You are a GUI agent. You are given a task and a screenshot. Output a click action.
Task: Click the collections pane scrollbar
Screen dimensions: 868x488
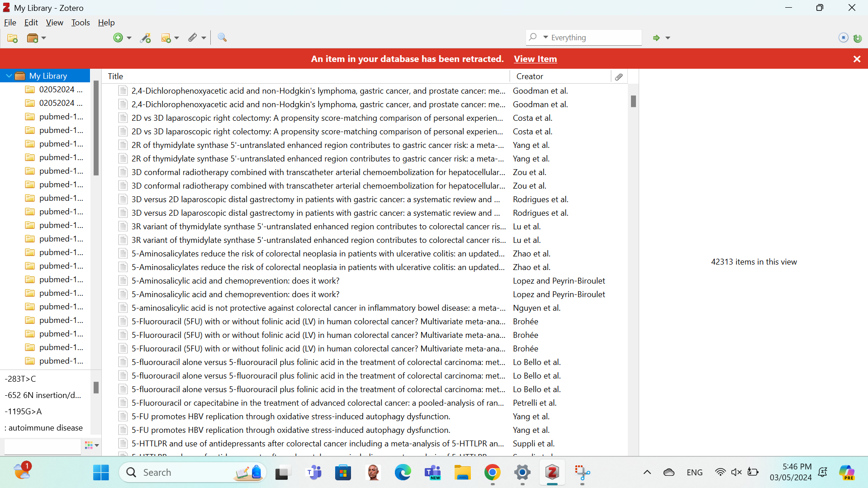tap(96, 128)
